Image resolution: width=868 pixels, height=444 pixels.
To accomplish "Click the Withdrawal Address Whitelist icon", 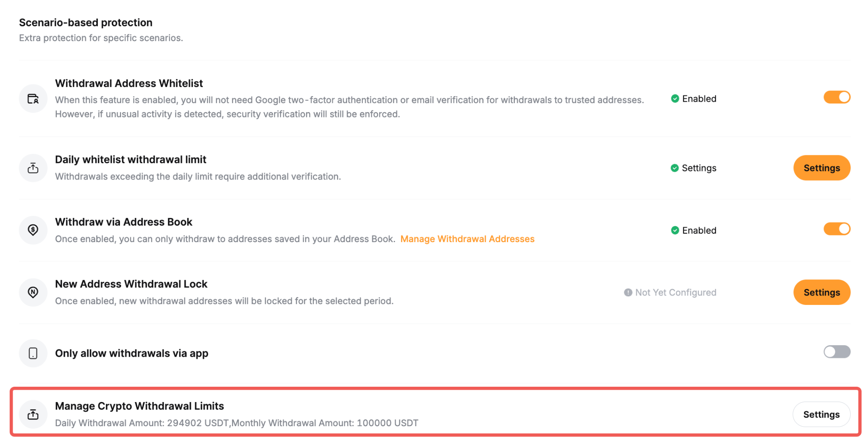I will tap(33, 99).
